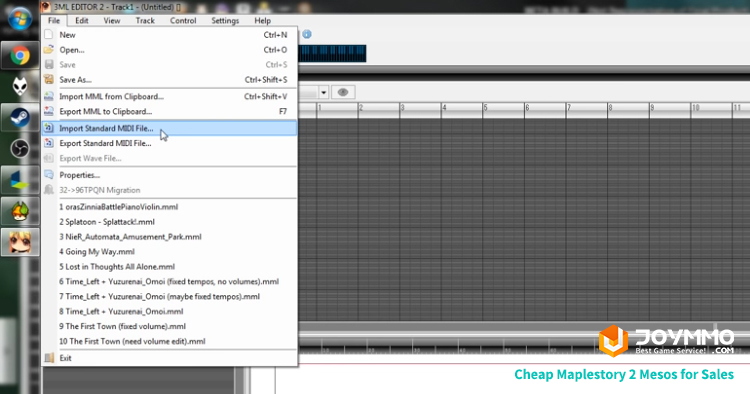Image resolution: width=750 pixels, height=394 pixels.
Task: Open the anime character taskbar icon
Action: tap(20, 241)
